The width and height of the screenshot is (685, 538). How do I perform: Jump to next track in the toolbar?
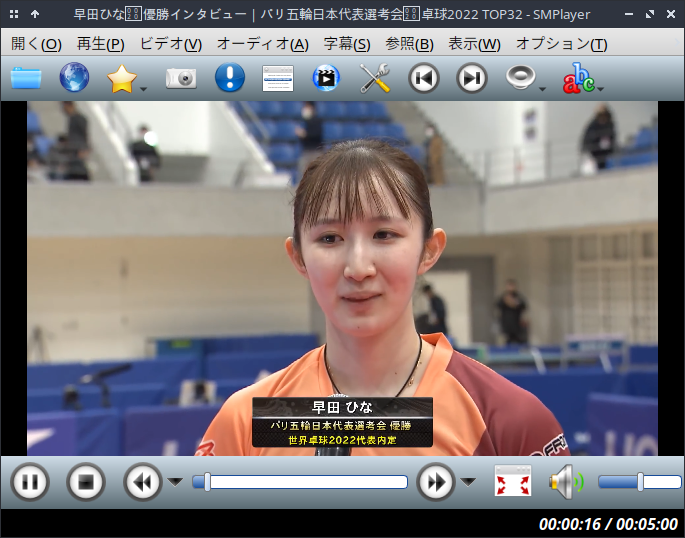pyautogui.click(x=471, y=78)
